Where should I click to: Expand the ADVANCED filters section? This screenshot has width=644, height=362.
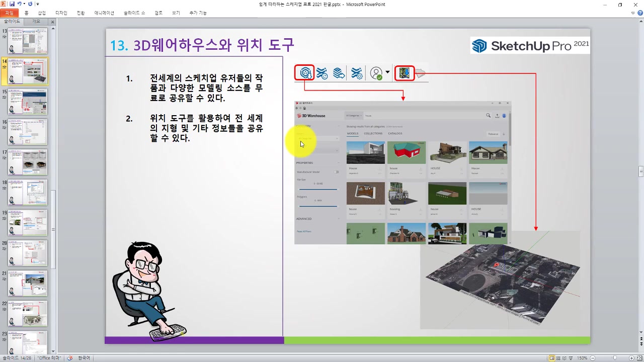304,218
